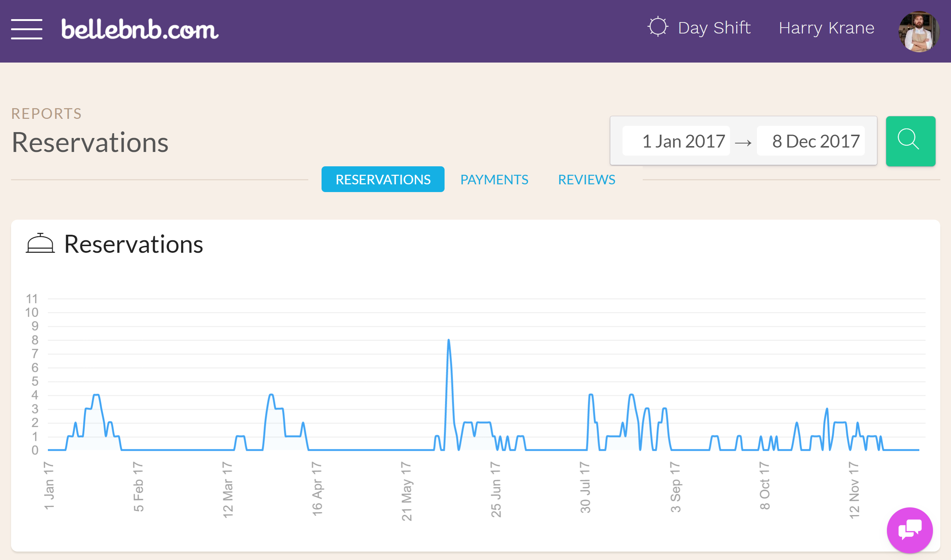
Task: Click the Harry Krane username label
Action: pyautogui.click(x=826, y=26)
